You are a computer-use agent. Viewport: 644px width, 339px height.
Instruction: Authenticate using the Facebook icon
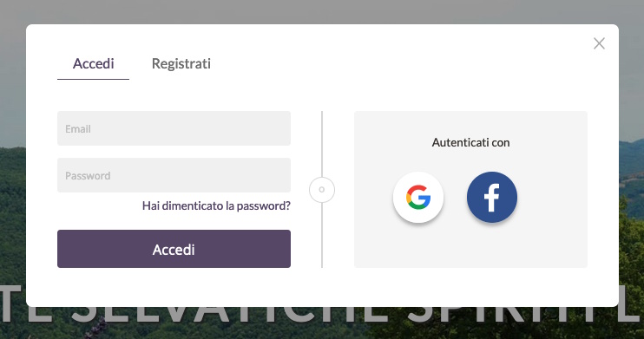pyautogui.click(x=492, y=197)
